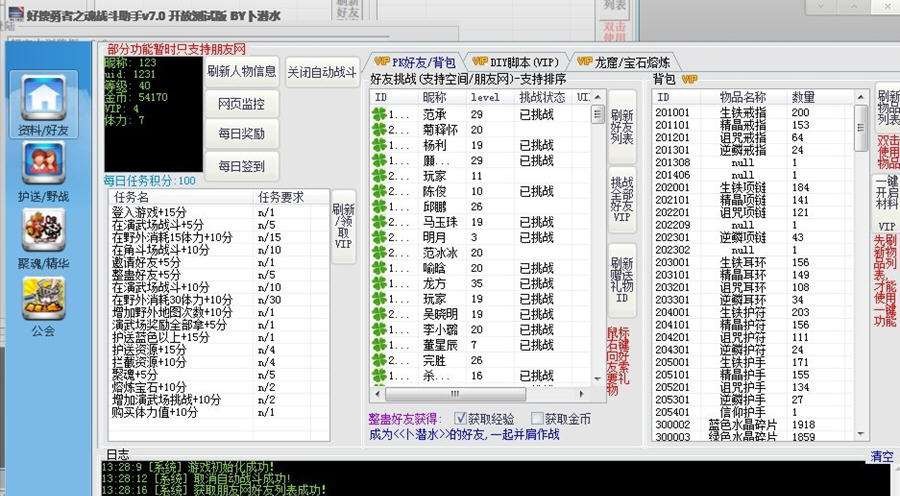Click clover icon beside friend 吴晓明
900x496 pixels.
click(379, 314)
